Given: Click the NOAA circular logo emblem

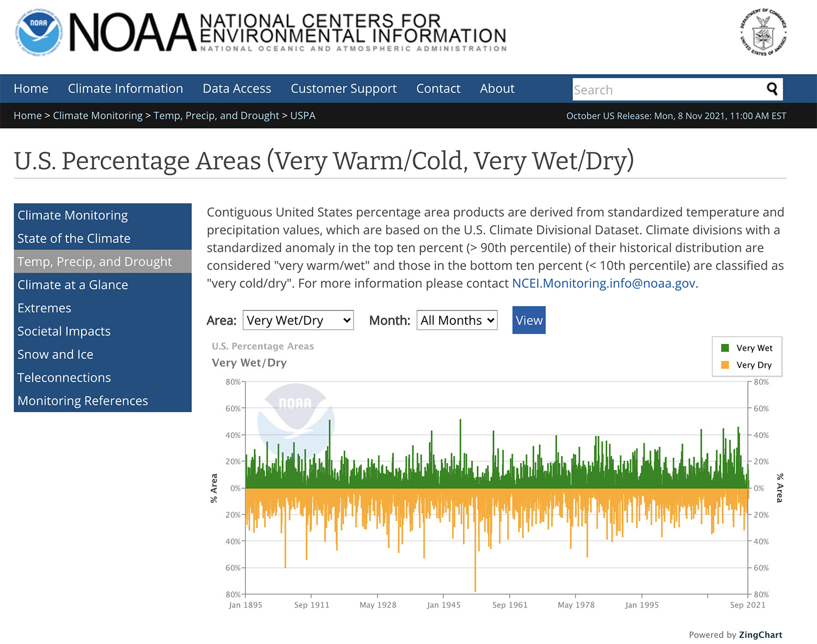Looking at the screenshot, I should click(x=38, y=33).
